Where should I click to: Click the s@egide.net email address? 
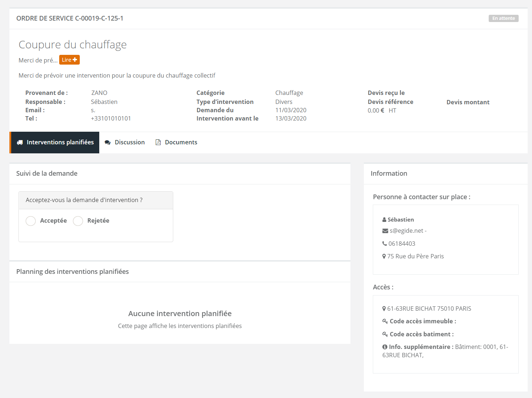406,231
